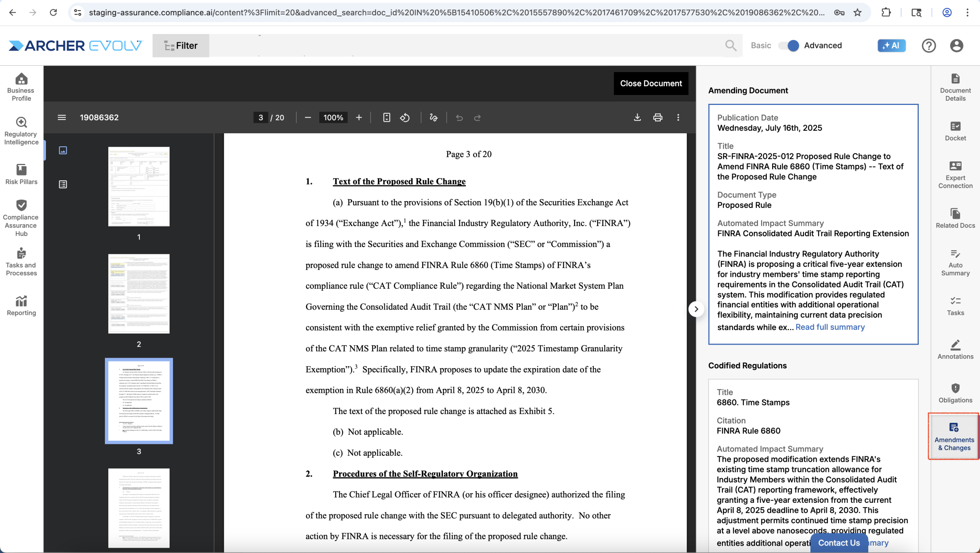Viewport: 980px width, 553px height.
Task: Download the PDF document
Action: pyautogui.click(x=637, y=118)
